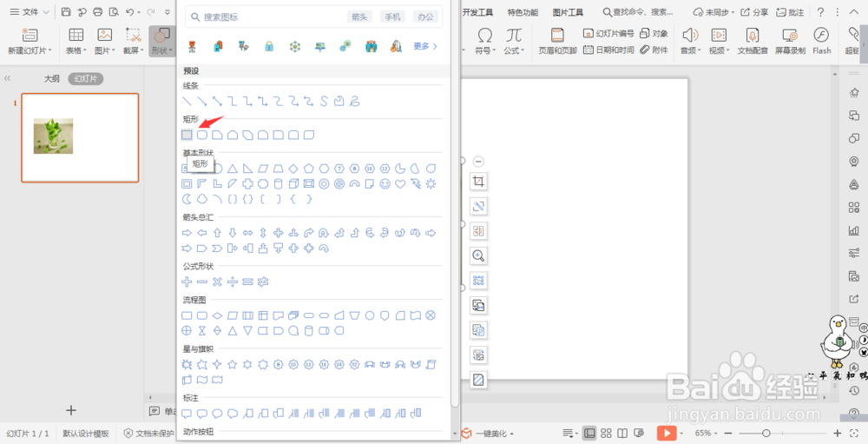Click the print icon in quick access bar
The height and width of the screenshot is (444, 868).
tap(98, 11)
